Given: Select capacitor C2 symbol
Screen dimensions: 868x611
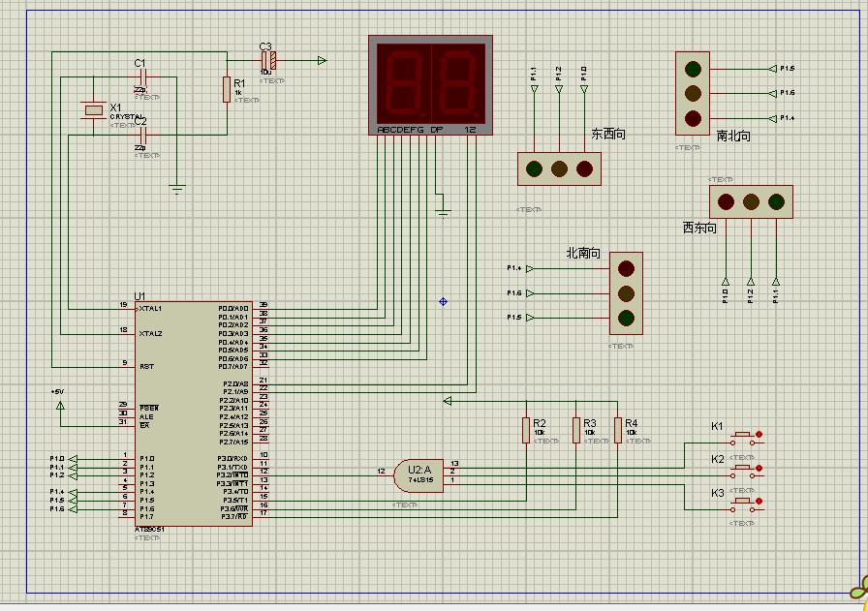Looking at the screenshot, I should coord(142,135).
